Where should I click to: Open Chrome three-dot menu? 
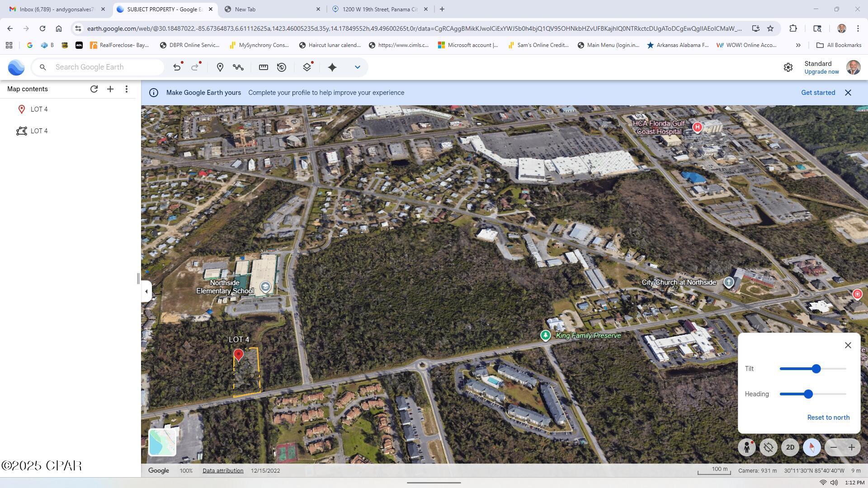[x=858, y=28]
